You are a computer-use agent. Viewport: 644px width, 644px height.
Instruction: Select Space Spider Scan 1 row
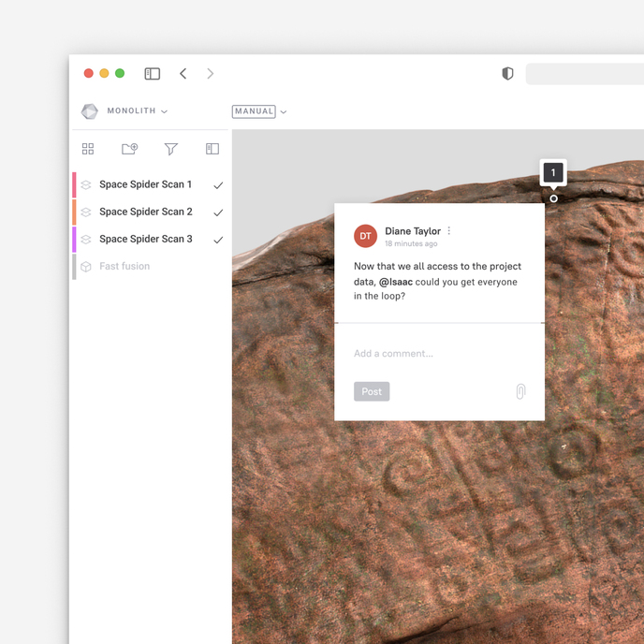[x=150, y=184]
